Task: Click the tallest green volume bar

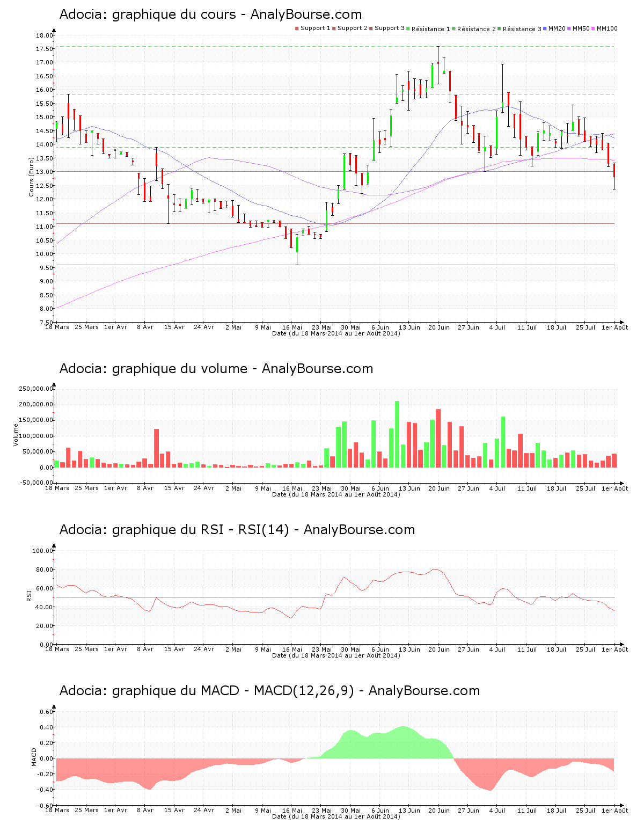Action: pyautogui.click(x=397, y=434)
